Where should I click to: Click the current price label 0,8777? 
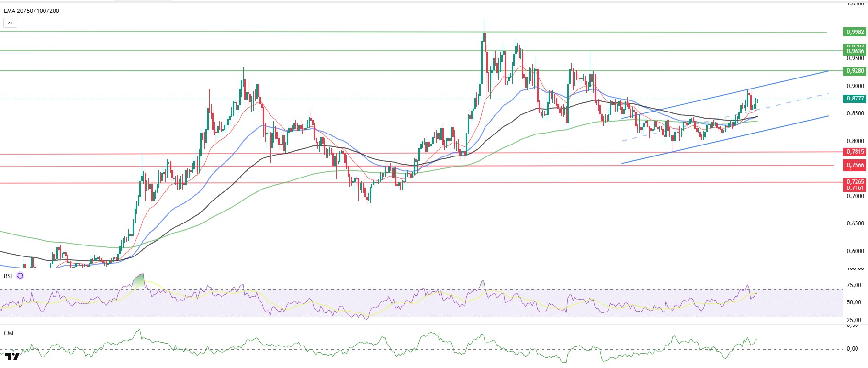click(x=855, y=99)
